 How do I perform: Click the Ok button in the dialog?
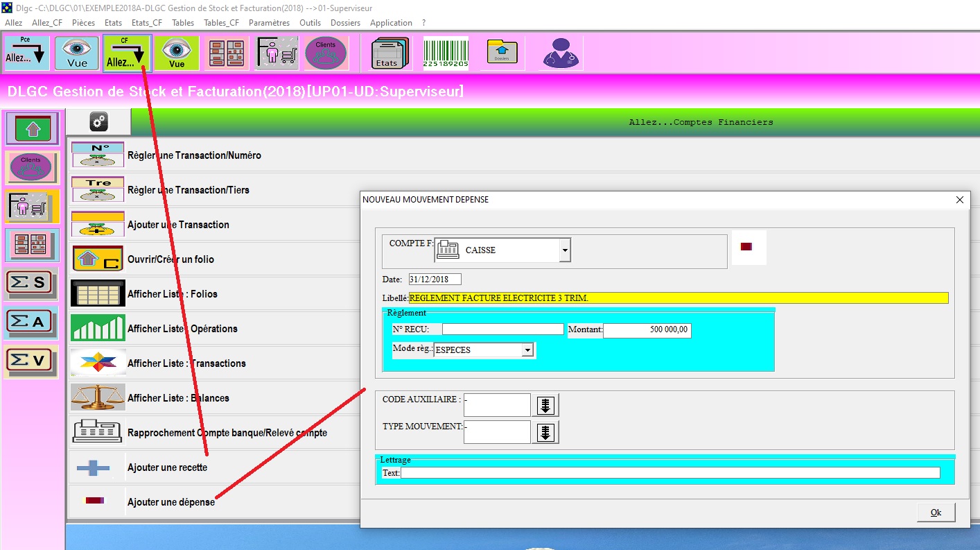coord(936,513)
